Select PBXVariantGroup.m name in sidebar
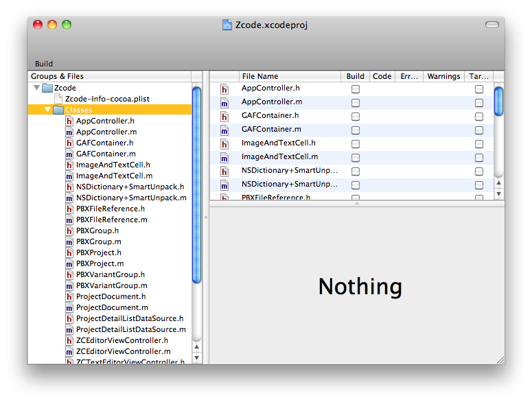Screen dimensions: 532x402 coord(112,285)
